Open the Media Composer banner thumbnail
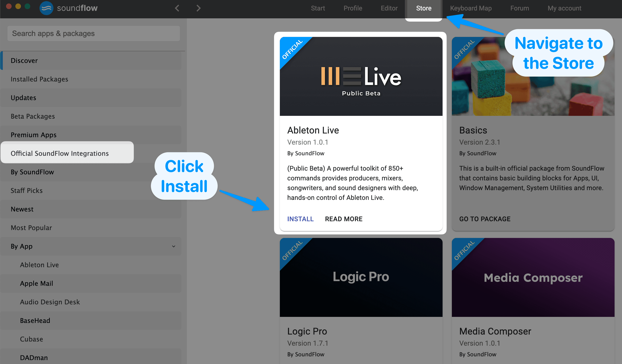The height and width of the screenshot is (364, 622). pos(533,277)
